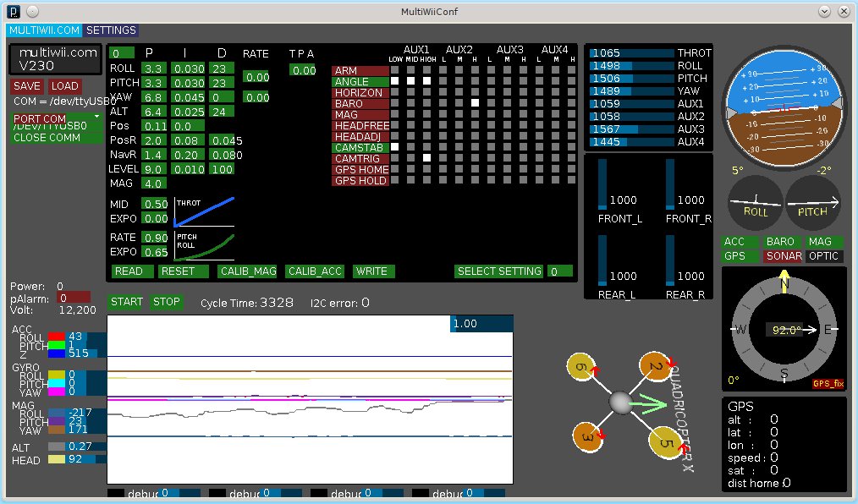
Task: Click the compass heading dial
Action: tap(784, 329)
